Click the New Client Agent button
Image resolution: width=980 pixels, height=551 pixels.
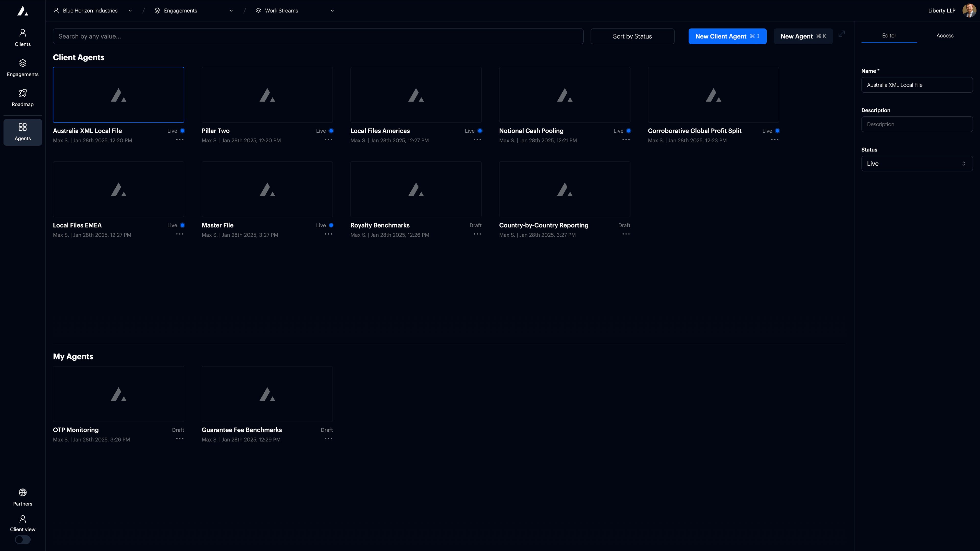click(x=727, y=36)
